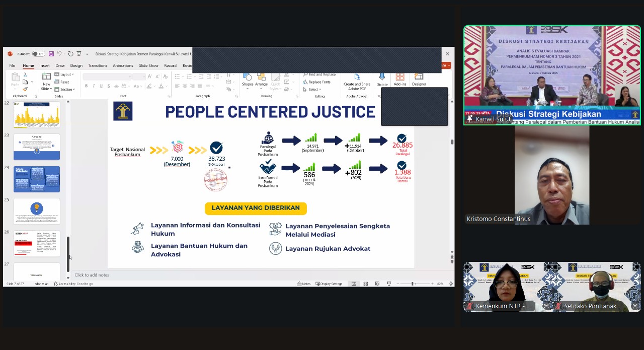Select the Format Painter brush
The height and width of the screenshot is (350, 644).
[25, 89]
